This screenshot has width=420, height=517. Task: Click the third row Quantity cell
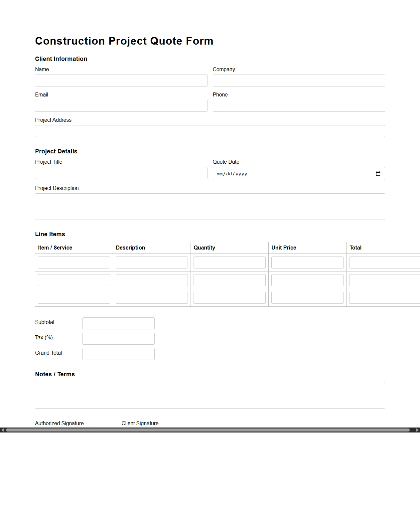pos(229,297)
